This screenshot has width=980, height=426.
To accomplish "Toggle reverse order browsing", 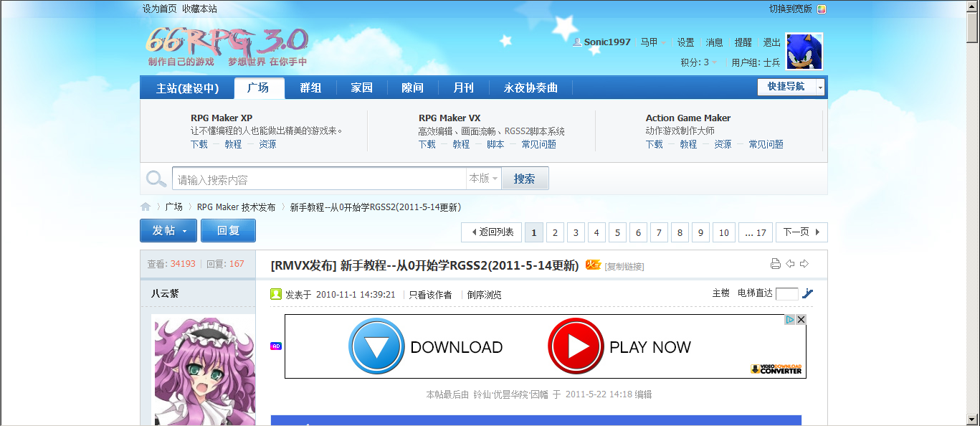I will 484,295.
